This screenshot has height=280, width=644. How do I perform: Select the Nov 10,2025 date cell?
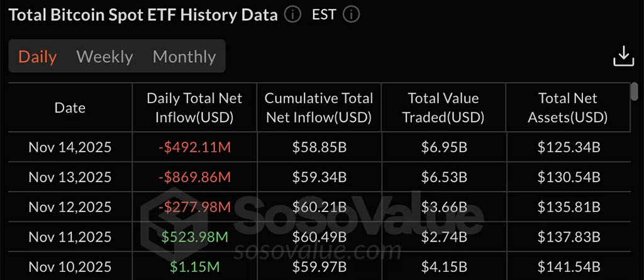[70, 267]
